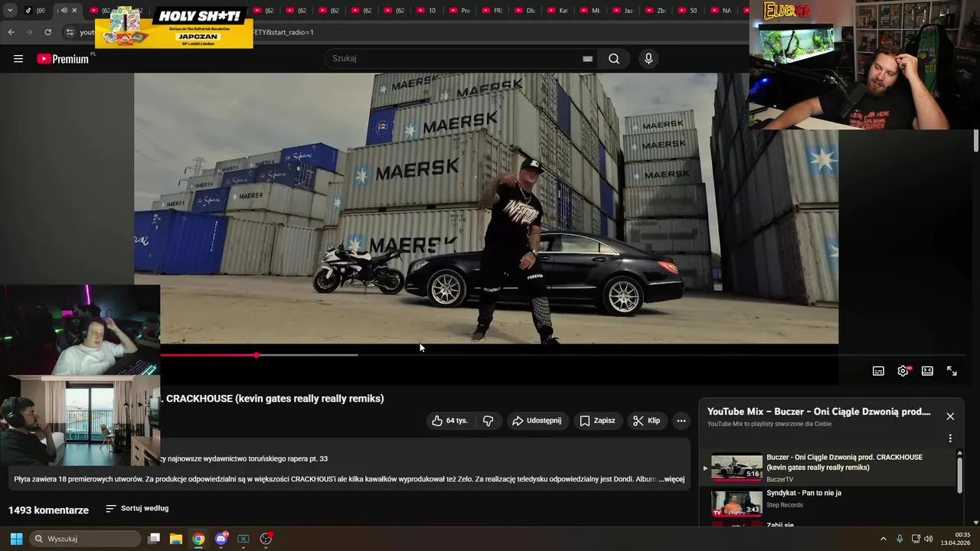
Task: Click the video title CRACKHOUSE (kevin gates really really remiks)
Action: (275, 399)
